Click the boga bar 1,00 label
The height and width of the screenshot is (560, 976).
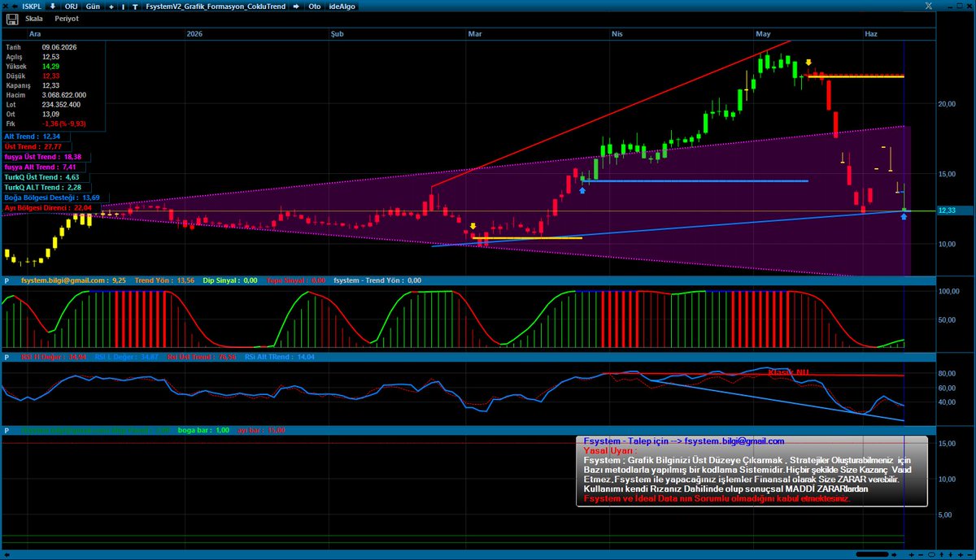pos(203,430)
